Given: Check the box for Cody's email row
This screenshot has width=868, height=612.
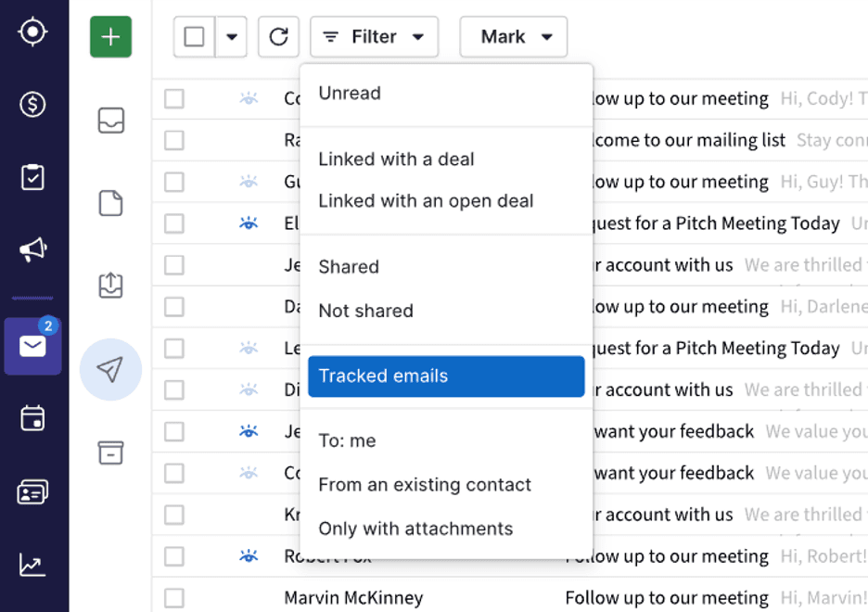Looking at the screenshot, I should pos(173,99).
